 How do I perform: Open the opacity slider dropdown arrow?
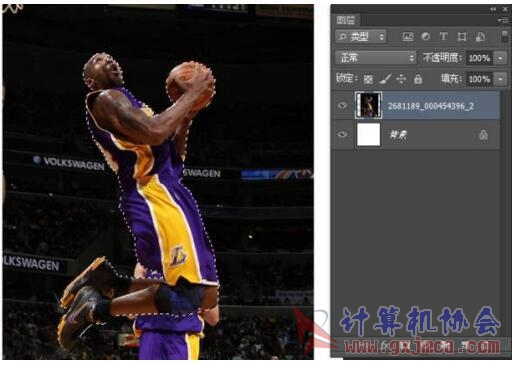click(x=500, y=58)
